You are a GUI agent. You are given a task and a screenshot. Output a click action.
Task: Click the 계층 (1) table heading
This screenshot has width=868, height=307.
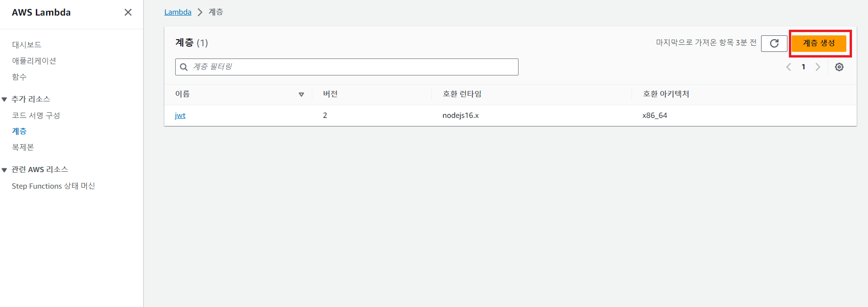(x=192, y=43)
